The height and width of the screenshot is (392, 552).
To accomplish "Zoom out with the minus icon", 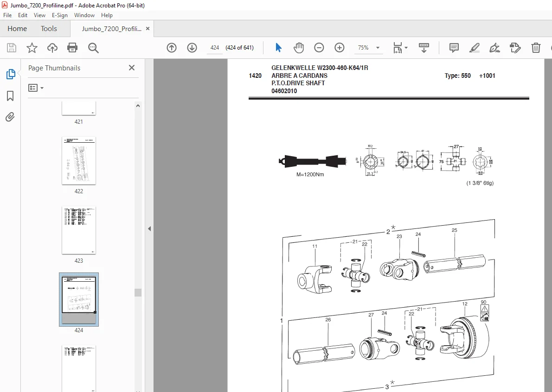I will 319,48.
